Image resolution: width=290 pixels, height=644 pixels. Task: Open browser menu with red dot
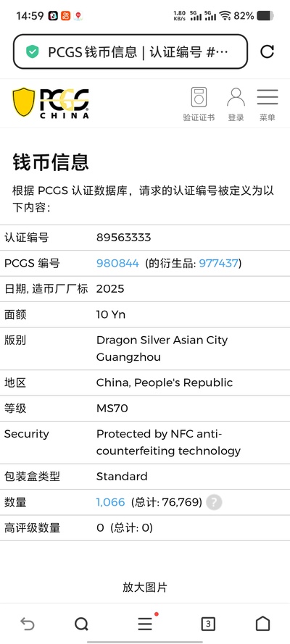point(146,624)
